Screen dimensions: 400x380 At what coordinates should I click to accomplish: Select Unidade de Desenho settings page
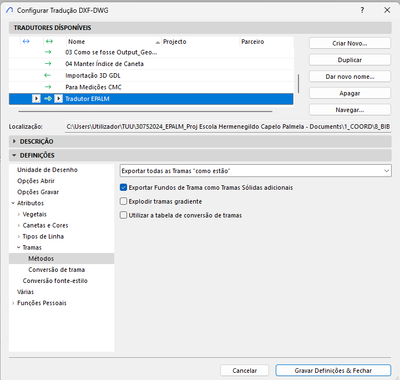tap(47, 170)
